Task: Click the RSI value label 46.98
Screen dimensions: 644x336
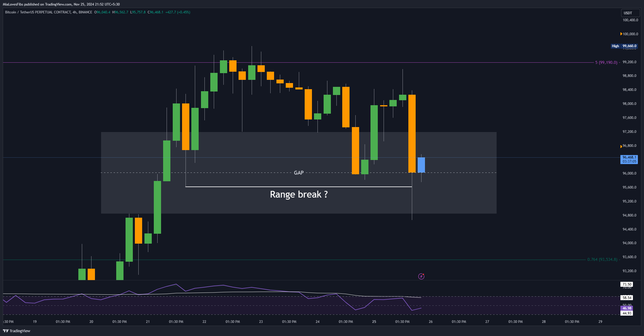Action: point(627,308)
